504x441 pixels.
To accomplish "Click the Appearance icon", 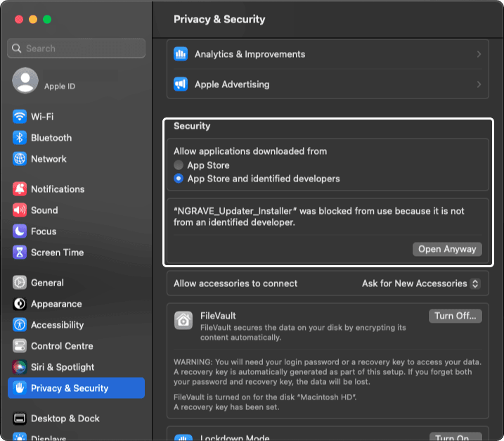I will click(x=20, y=304).
